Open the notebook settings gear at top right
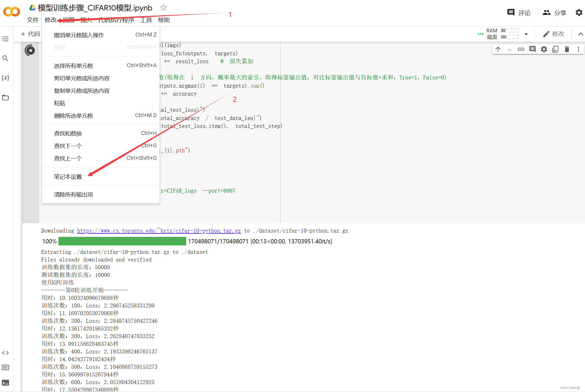 (579, 12)
